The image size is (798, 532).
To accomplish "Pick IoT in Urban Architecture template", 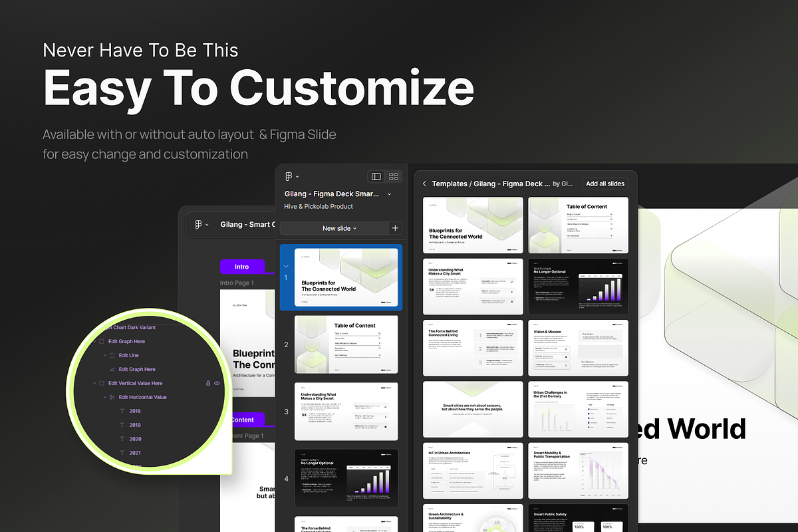I will (473, 471).
